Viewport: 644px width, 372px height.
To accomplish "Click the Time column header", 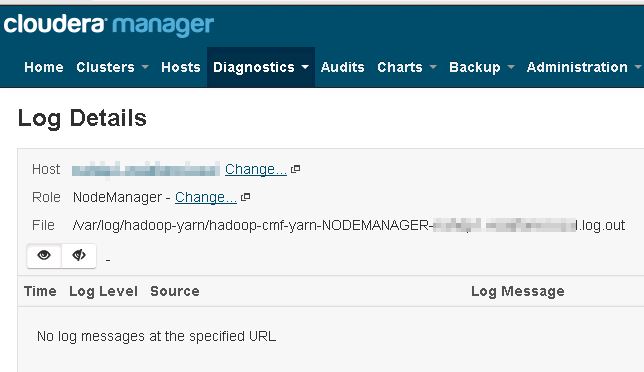I will tap(40, 291).
